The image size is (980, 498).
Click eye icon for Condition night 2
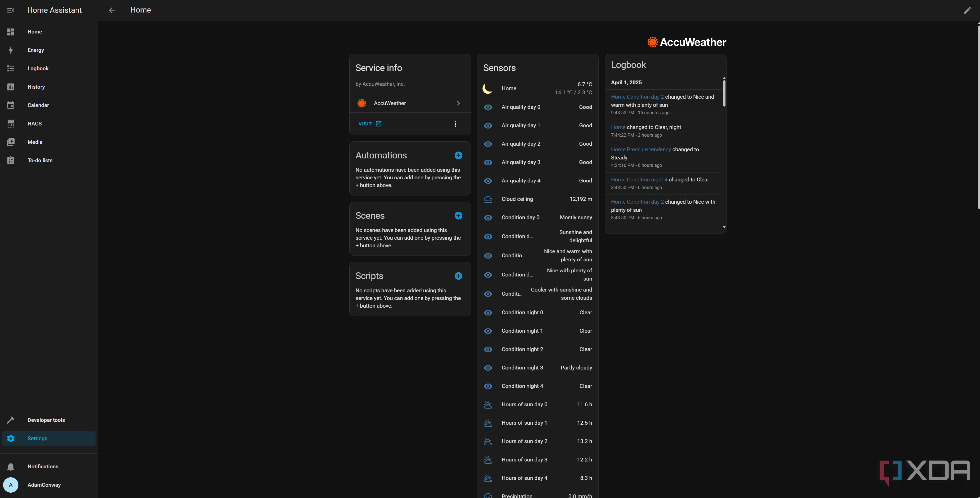[488, 349]
